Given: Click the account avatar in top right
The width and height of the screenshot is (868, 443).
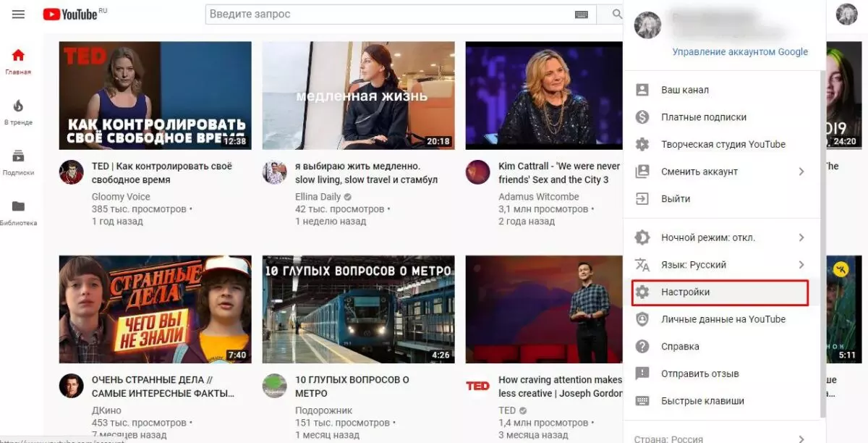Looking at the screenshot, I should (846, 14).
